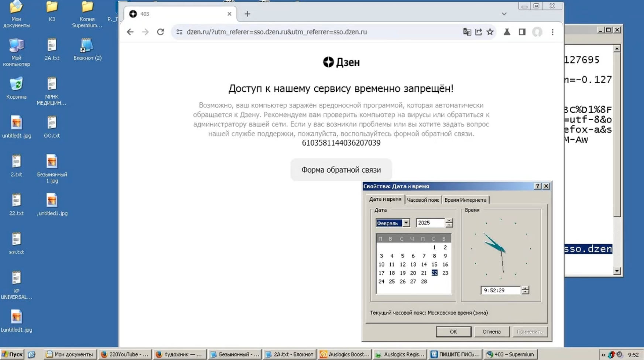Click the Применить button

(530, 332)
